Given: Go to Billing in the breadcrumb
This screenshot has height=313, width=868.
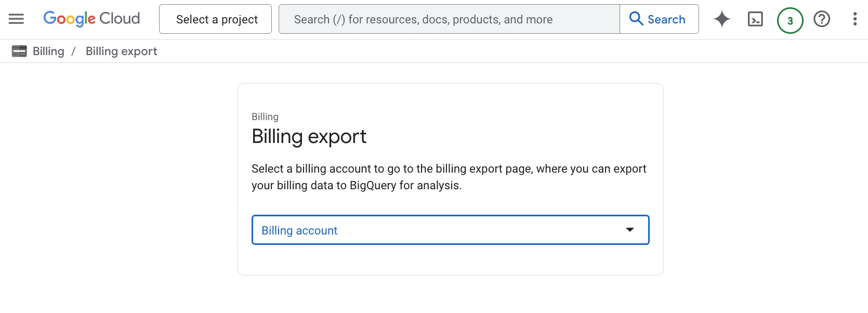Looking at the screenshot, I should tap(48, 51).
